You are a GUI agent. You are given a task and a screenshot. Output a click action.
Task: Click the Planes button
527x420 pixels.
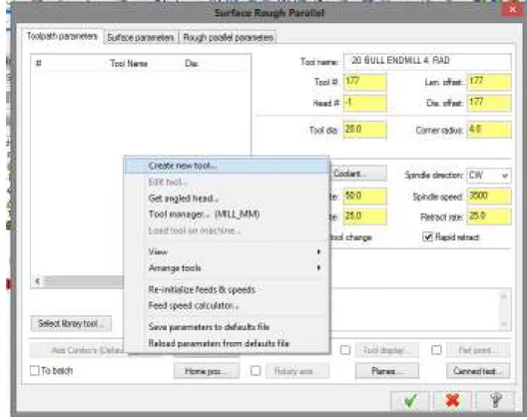tap(387, 371)
